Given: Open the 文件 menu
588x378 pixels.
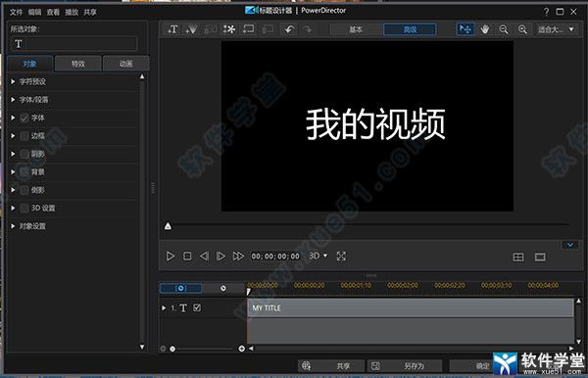Looking at the screenshot, I should point(16,13).
